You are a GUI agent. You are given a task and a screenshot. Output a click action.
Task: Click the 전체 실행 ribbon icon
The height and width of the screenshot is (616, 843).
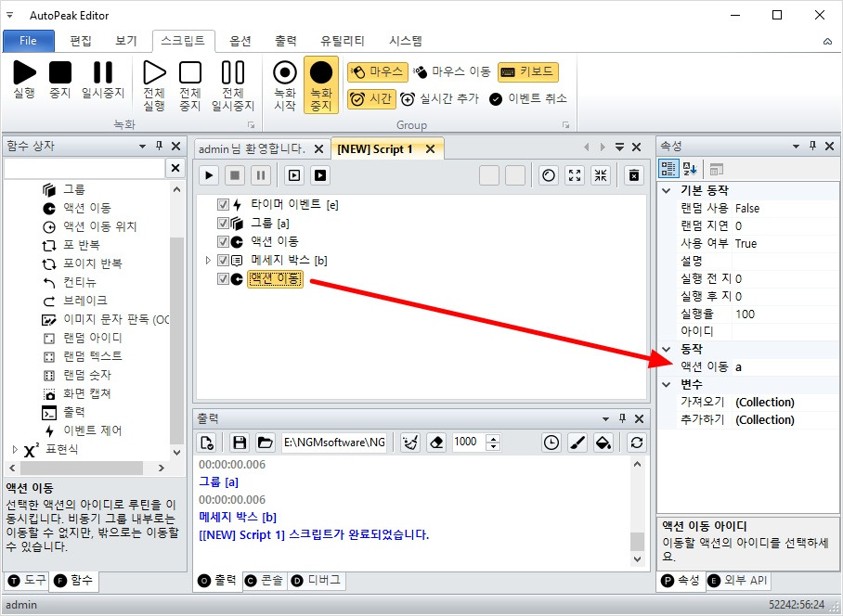[154, 86]
